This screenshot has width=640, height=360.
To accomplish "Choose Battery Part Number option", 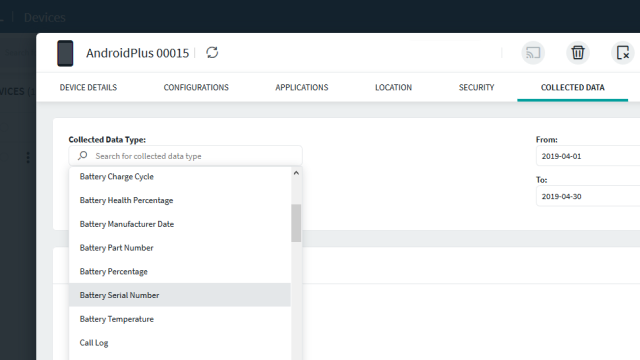I will 180,248.
